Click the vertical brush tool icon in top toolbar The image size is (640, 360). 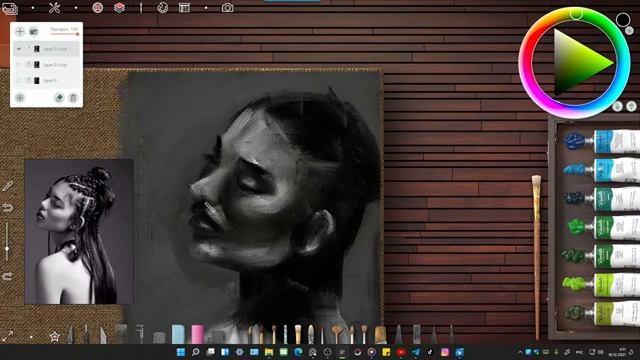[141, 8]
